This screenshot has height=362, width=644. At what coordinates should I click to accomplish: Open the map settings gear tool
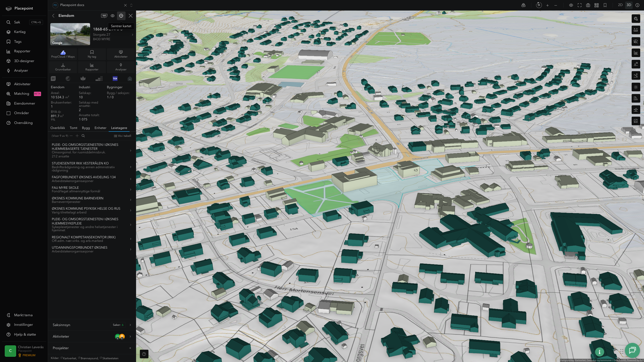[x=636, y=121]
